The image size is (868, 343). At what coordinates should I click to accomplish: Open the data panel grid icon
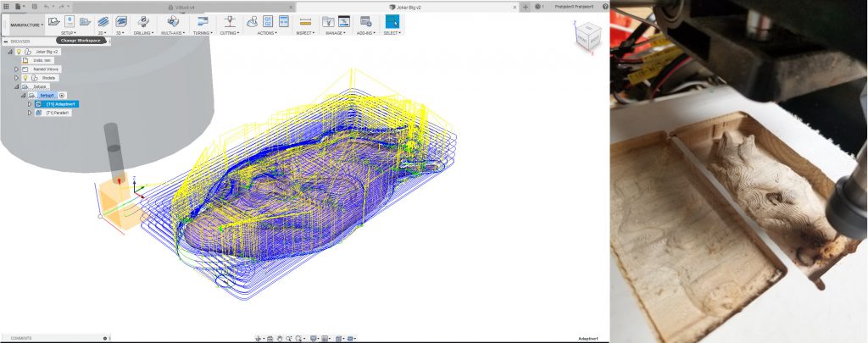7,7
